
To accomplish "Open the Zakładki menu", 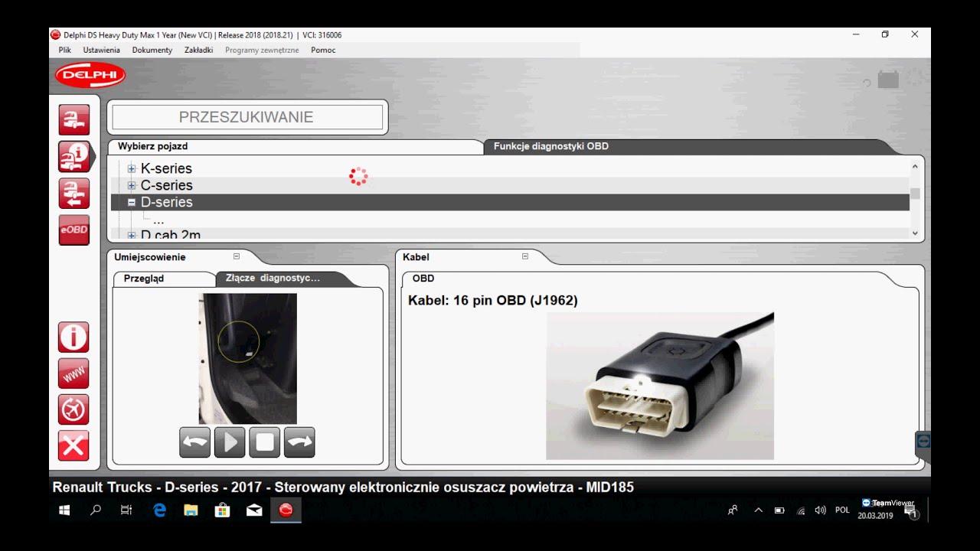I will pos(199,50).
